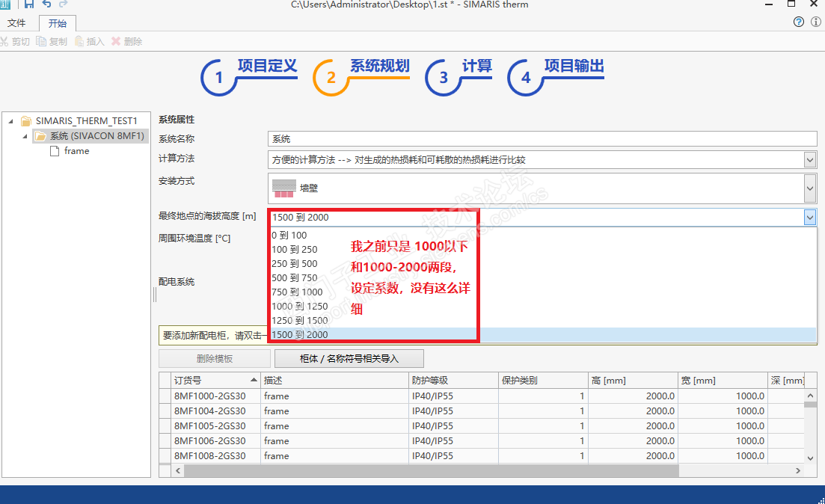Click table scrollbar down arrow

[810, 458]
